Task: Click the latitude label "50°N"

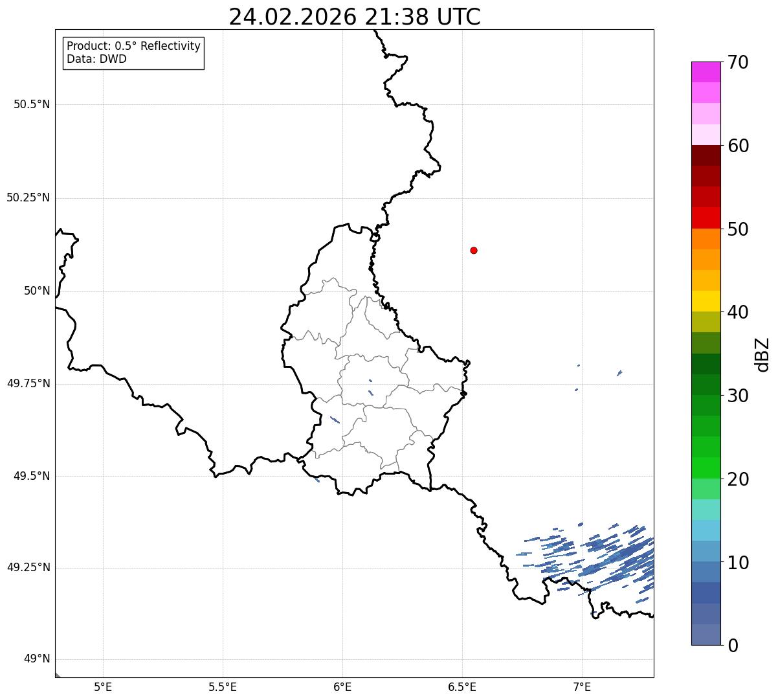Action: pos(37,291)
